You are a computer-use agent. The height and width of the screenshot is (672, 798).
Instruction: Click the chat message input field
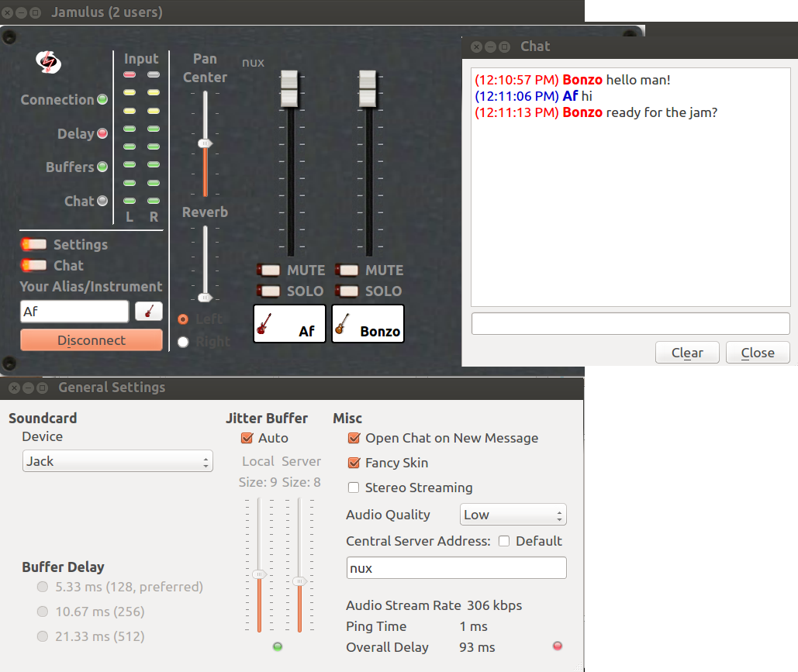[x=630, y=323]
